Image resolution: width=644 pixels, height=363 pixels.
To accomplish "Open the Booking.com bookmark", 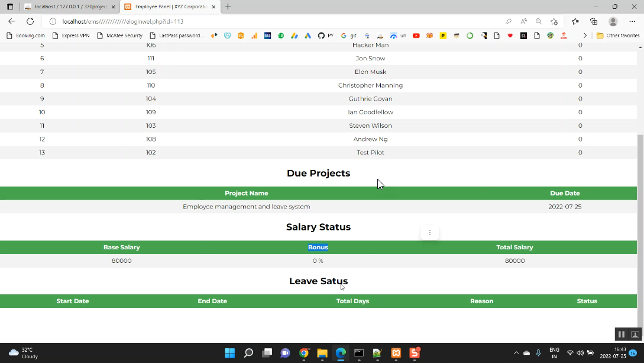I will coord(25,36).
